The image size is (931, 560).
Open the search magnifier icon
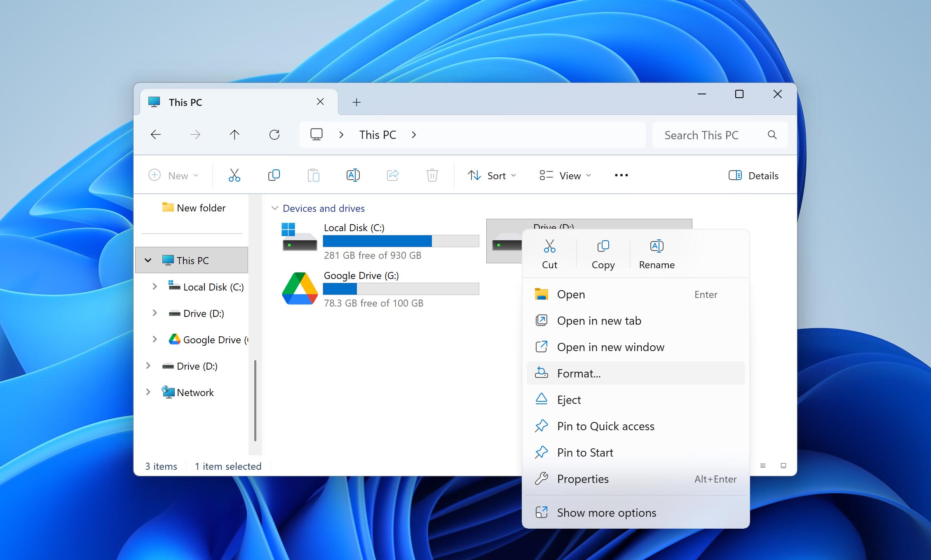coord(772,135)
